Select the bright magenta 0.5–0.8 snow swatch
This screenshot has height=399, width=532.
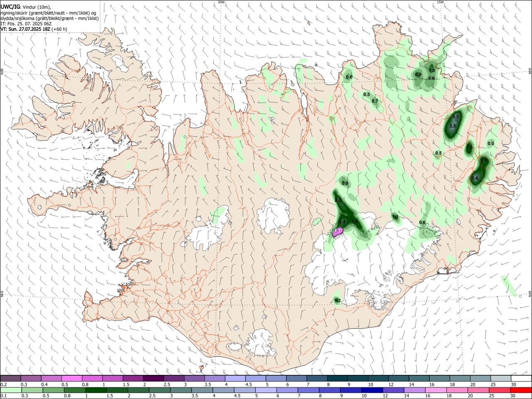point(72,379)
